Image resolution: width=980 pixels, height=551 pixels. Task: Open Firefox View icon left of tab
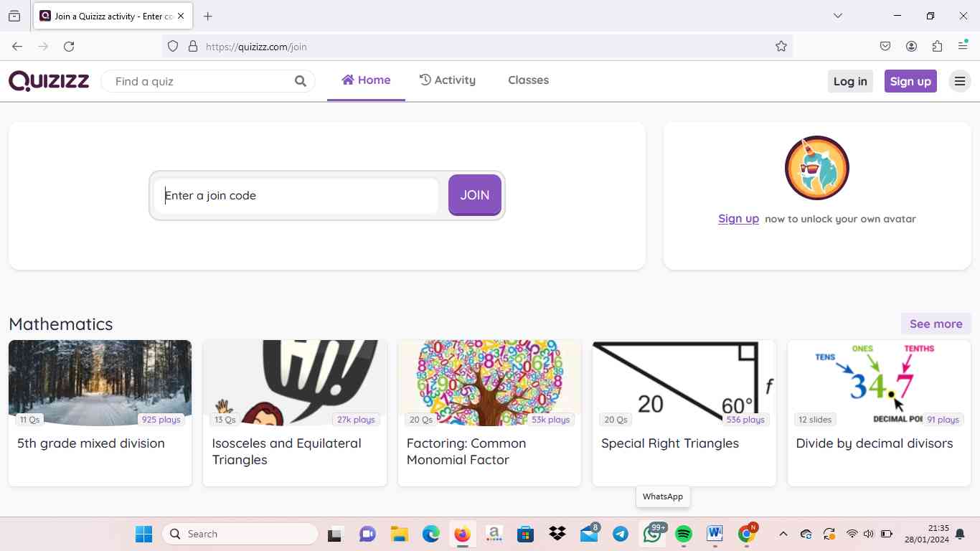pyautogui.click(x=14, y=16)
